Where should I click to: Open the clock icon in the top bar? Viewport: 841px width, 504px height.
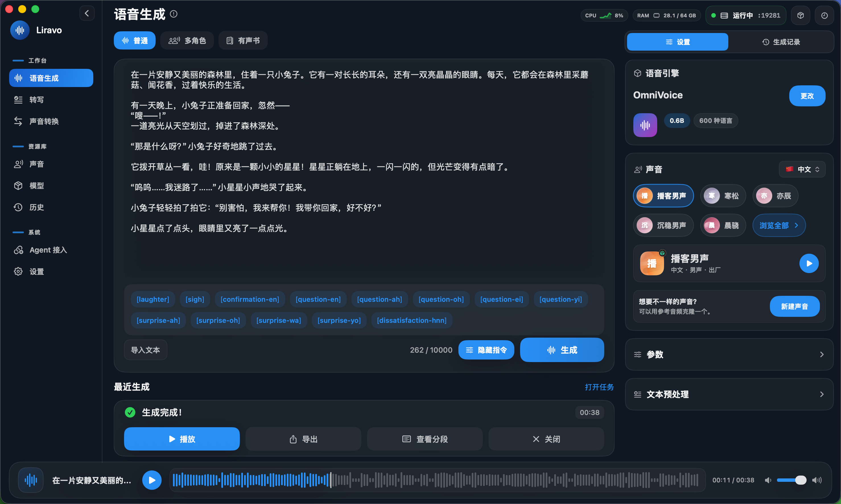[824, 15]
